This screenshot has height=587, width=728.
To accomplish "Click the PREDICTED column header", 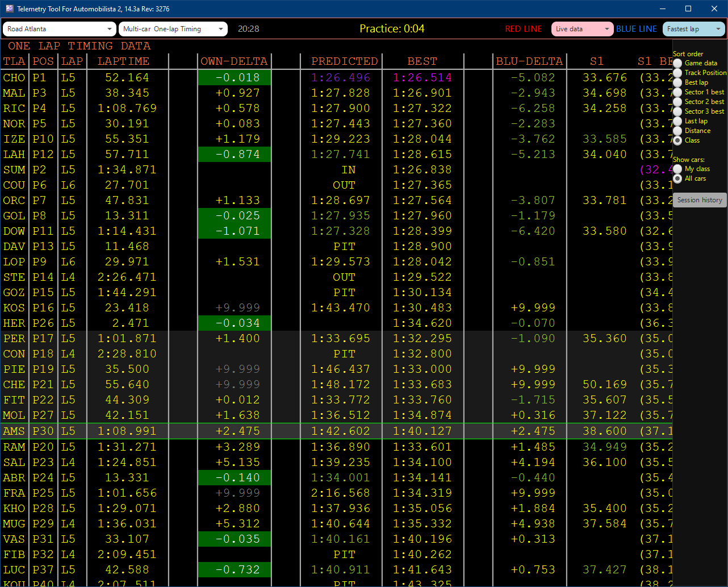I will [x=345, y=61].
